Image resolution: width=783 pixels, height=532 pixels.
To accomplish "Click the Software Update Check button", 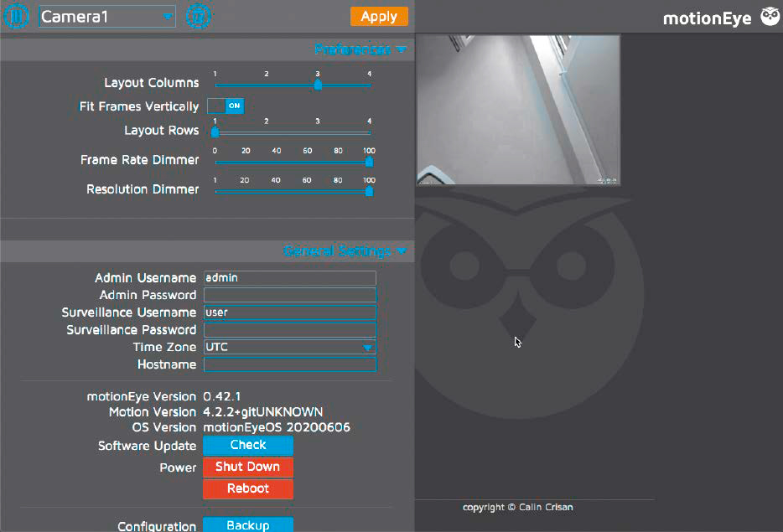I will point(248,445).
